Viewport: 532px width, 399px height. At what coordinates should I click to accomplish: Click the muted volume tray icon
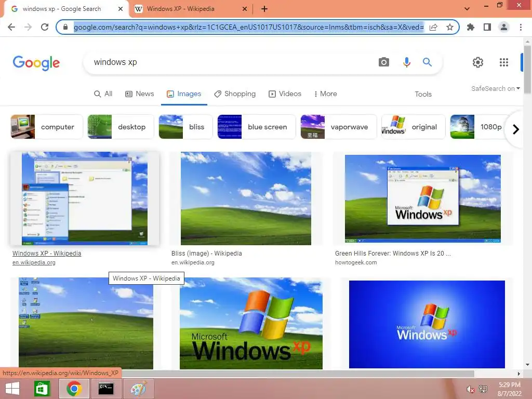pos(470,389)
